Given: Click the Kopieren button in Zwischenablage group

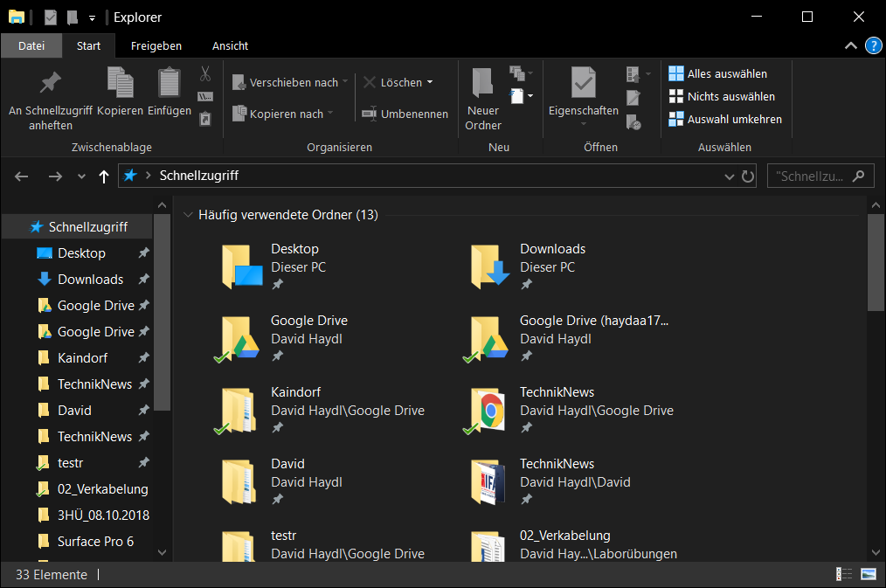Looking at the screenshot, I should tap(120, 92).
